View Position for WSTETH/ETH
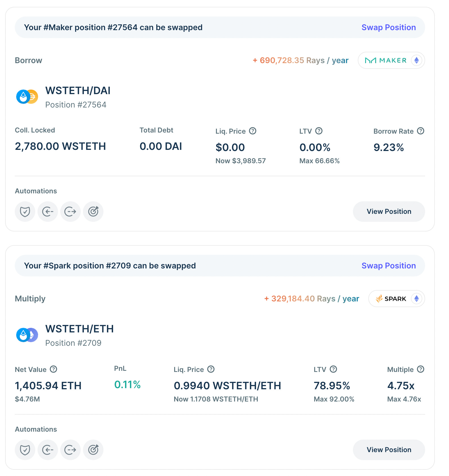Screen dimensions: 449x476 coord(389,450)
